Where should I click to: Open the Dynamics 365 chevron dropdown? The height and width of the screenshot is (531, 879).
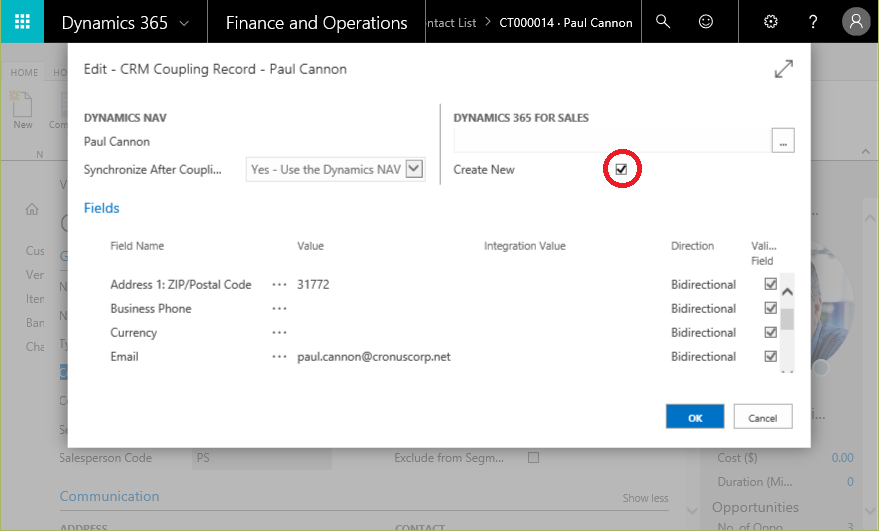pos(184,24)
